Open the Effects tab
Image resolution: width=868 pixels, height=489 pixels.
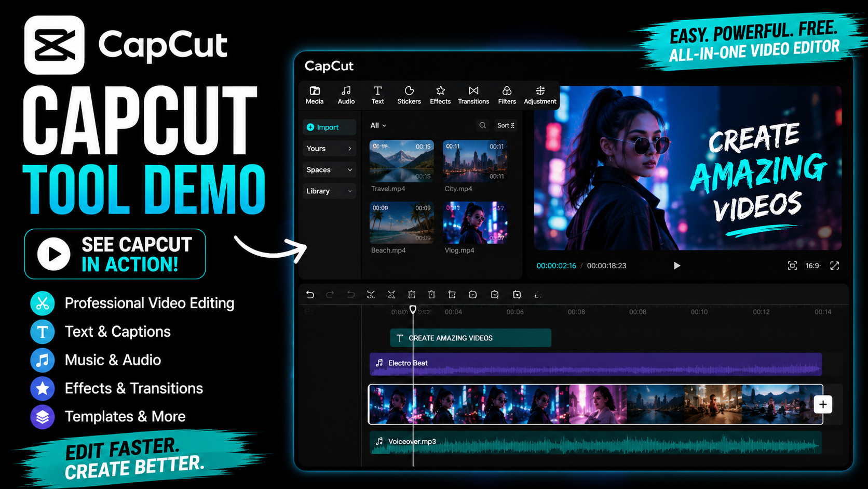click(440, 95)
